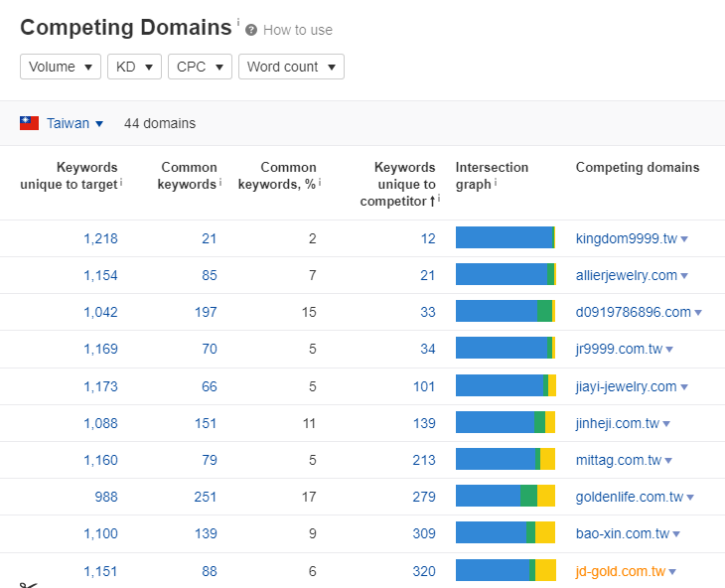The height and width of the screenshot is (588, 725).
Task: Click info icon beside Keywords unique to target
Action: 121,182
